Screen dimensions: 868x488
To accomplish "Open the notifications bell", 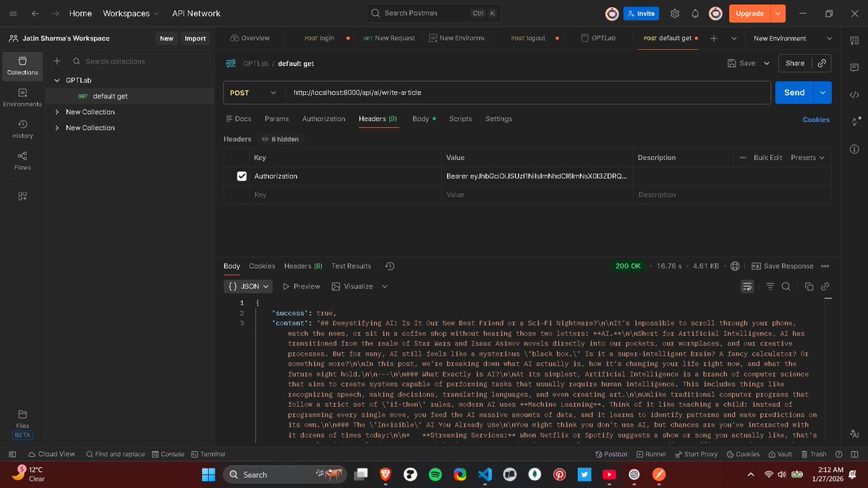I will coord(695,13).
